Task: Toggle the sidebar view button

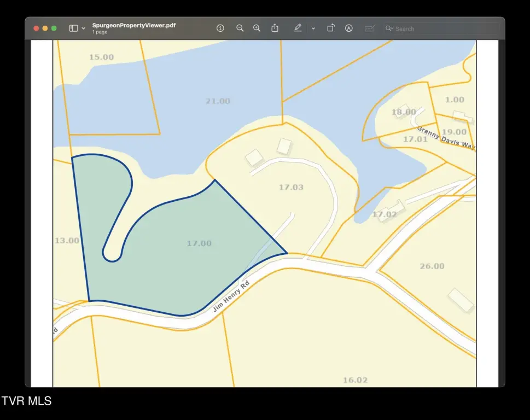Action: (x=73, y=28)
